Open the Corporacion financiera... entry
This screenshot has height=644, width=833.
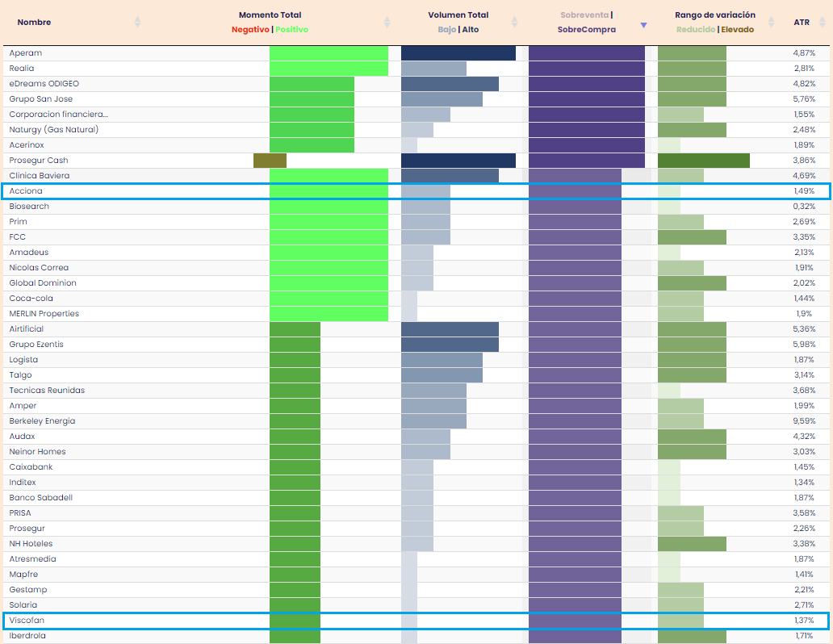58,115
